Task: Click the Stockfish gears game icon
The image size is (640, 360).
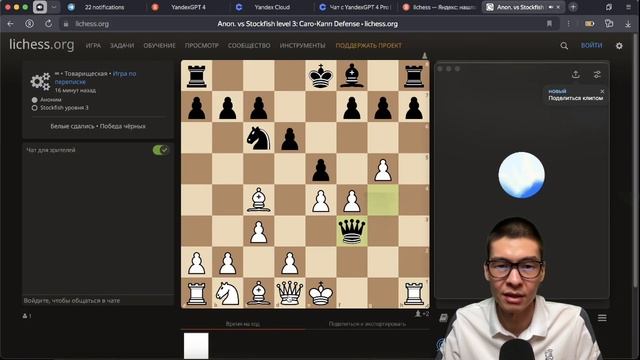Action: pyautogui.click(x=40, y=81)
